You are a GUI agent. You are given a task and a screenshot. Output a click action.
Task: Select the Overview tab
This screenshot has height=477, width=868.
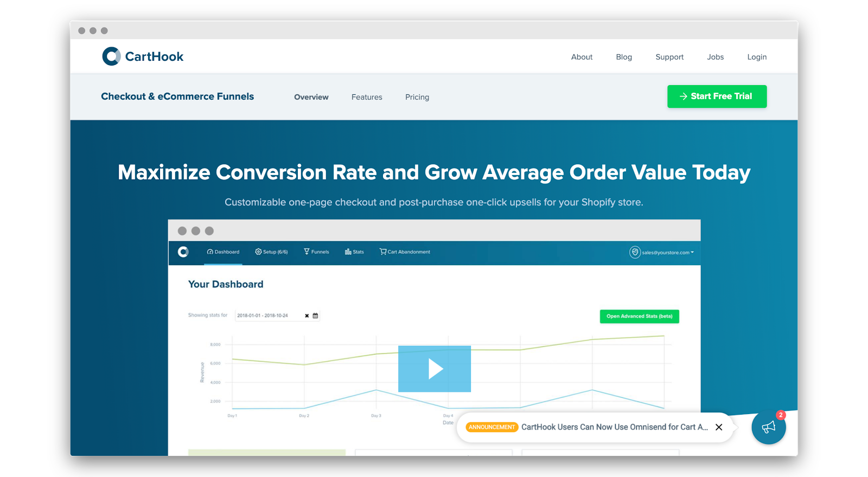pos(311,97)
